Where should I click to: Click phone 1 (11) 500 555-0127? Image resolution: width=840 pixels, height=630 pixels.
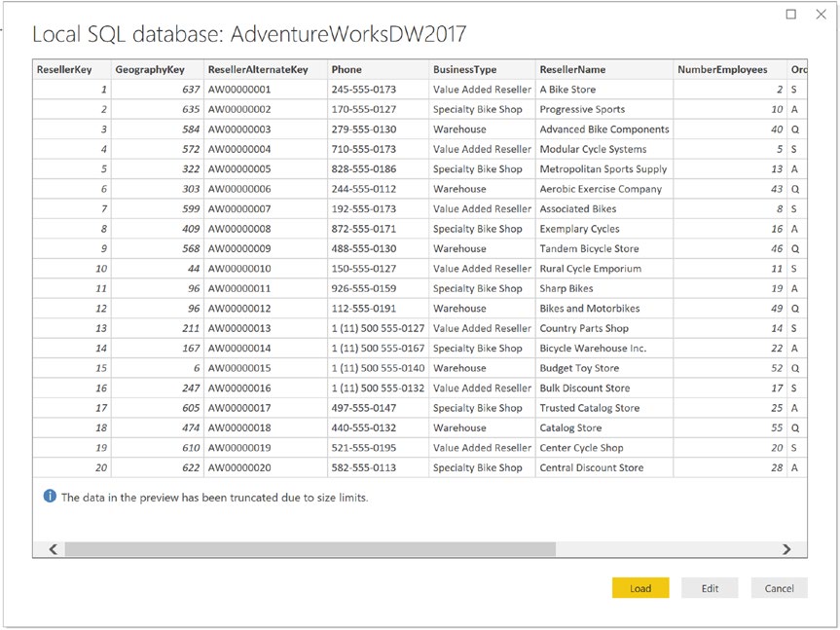coord(378,328)
